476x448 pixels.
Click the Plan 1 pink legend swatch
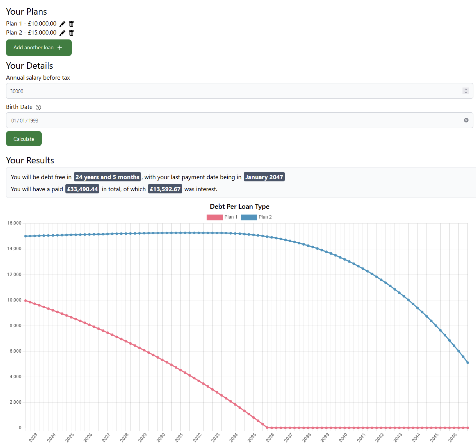pos(214,217)
